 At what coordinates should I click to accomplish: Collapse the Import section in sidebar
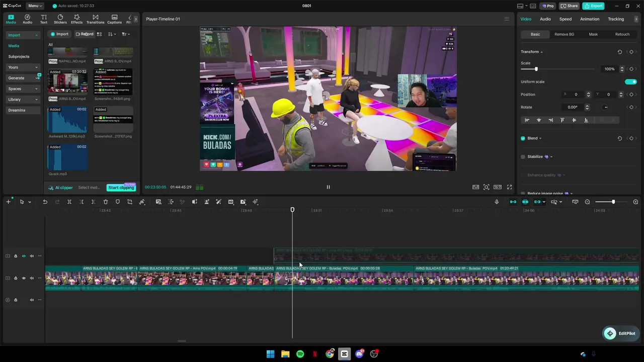[x=36, y=35]
